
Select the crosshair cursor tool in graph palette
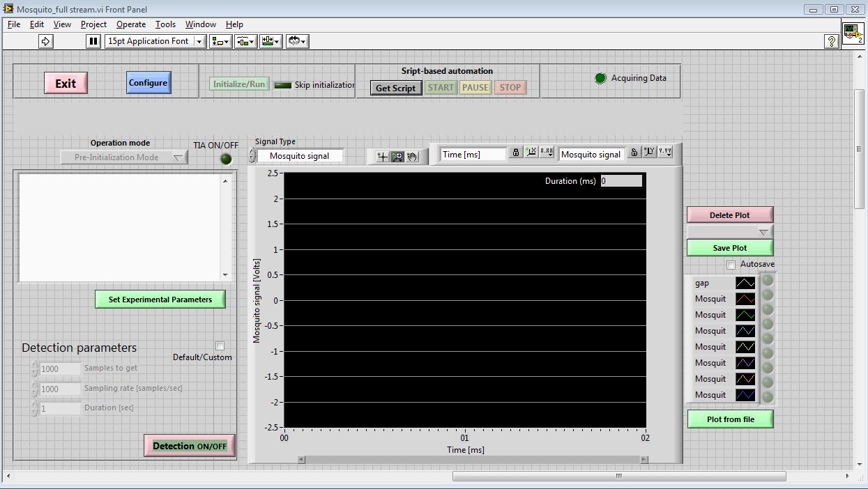pyautogui.click(x=382, y=157)
